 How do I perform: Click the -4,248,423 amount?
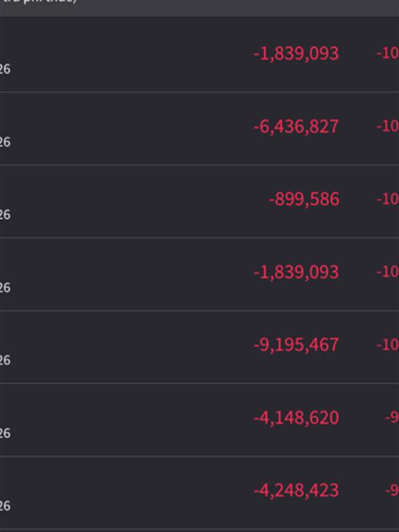pos(296,491)
